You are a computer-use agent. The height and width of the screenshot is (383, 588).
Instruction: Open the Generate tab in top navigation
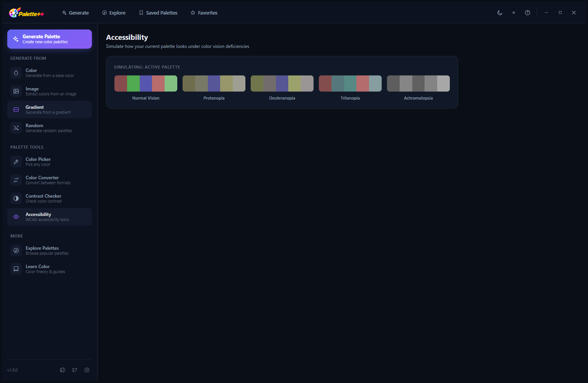[75, 13]
